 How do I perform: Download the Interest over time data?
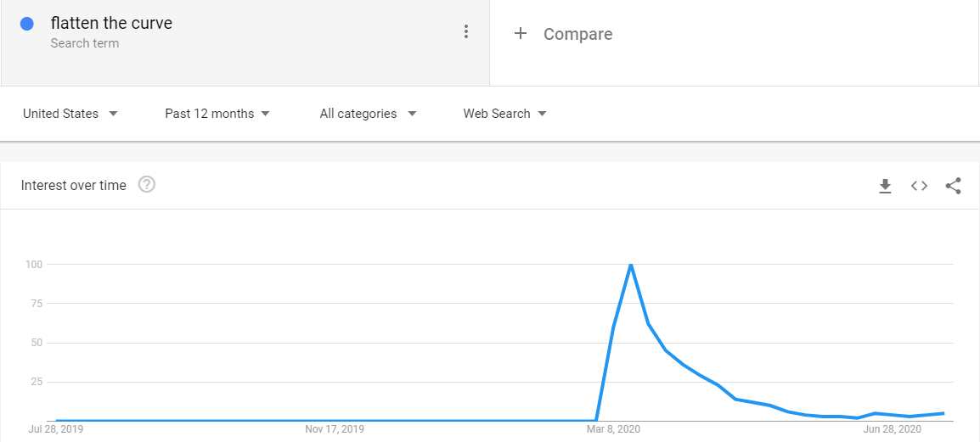885,186
